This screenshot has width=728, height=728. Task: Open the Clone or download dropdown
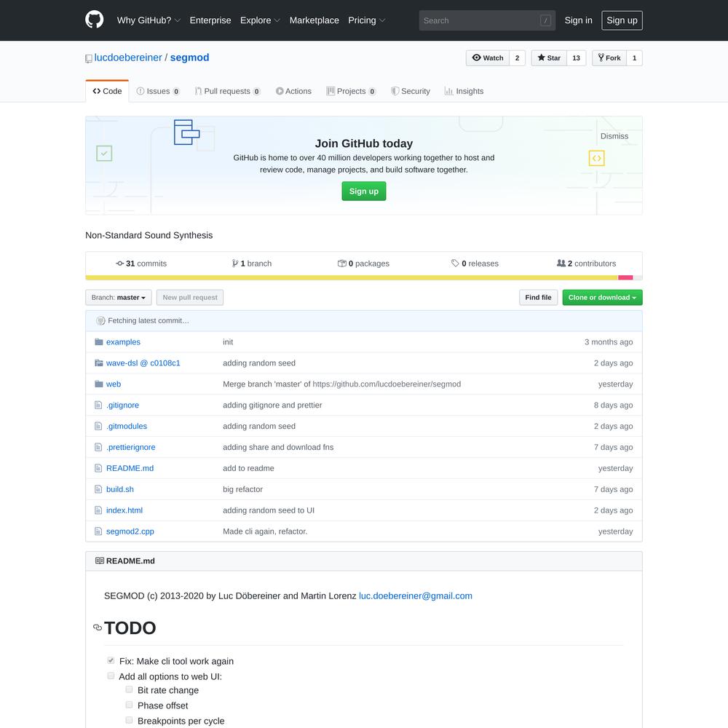pyautogui.click(x=602, y=297)
